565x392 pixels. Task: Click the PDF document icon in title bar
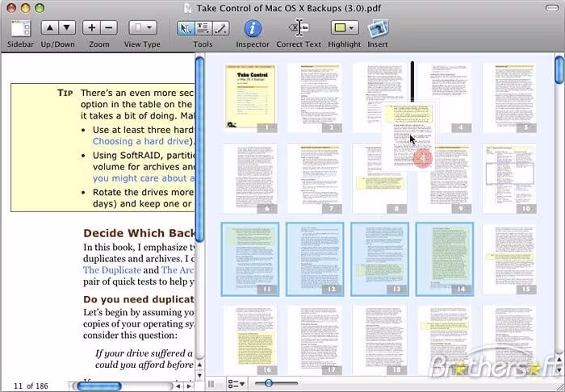[x=188, y=8]
